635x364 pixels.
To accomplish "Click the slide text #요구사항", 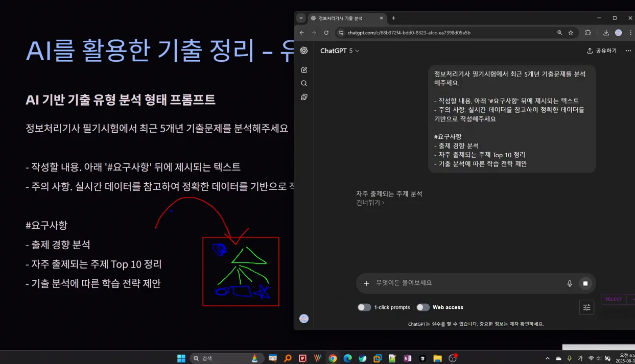I will pyautogui.click(x=46, y=225).
